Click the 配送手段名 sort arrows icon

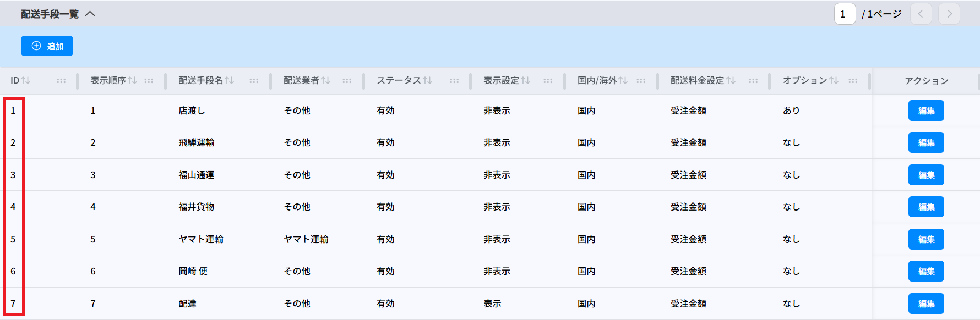(x=229, y=81)
